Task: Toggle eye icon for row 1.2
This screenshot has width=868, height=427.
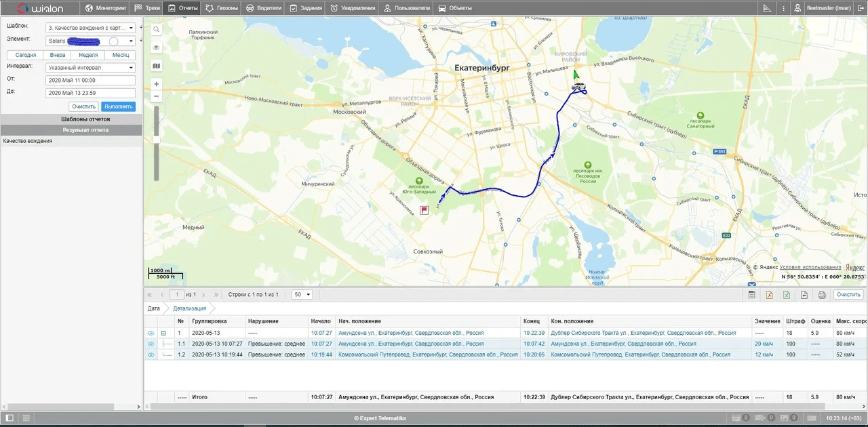Action: pyautogui.click(x=151, y=354)
